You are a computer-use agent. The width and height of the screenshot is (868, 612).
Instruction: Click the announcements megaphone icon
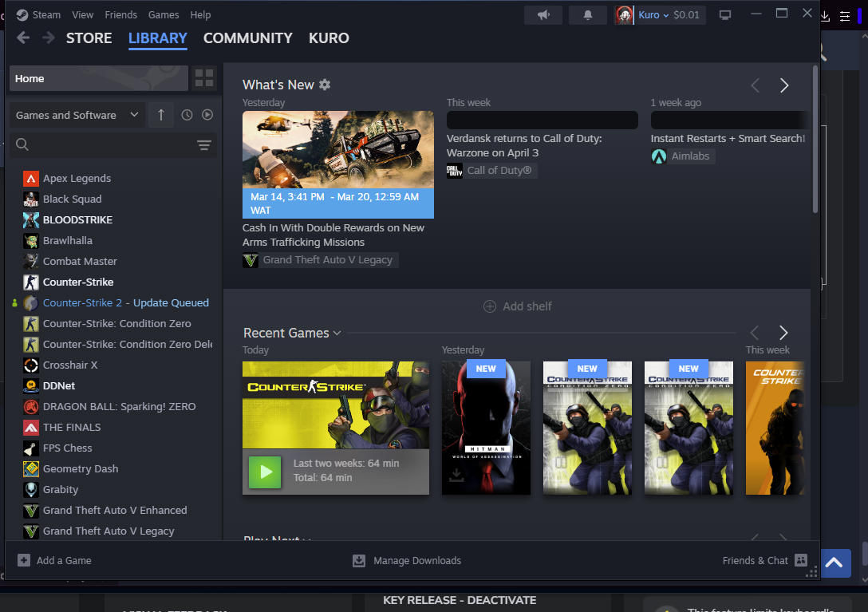coord(542,15)
